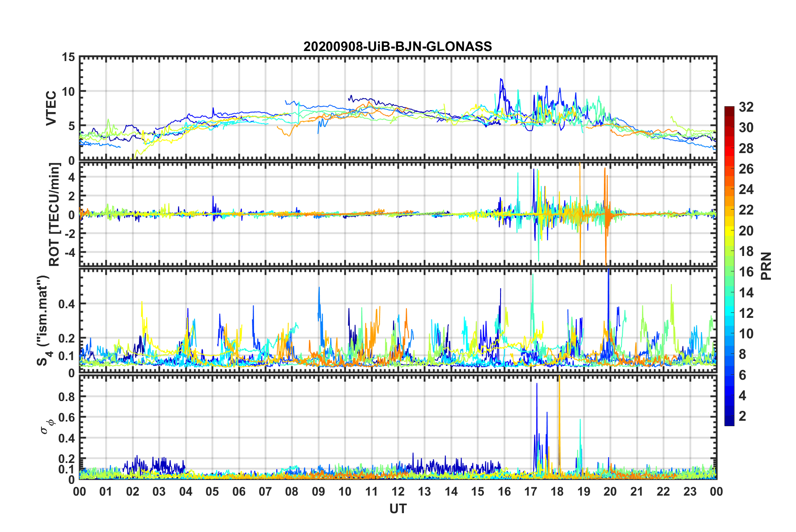
Task: Click the x-axis tick label 09
Action: [318, 491]
